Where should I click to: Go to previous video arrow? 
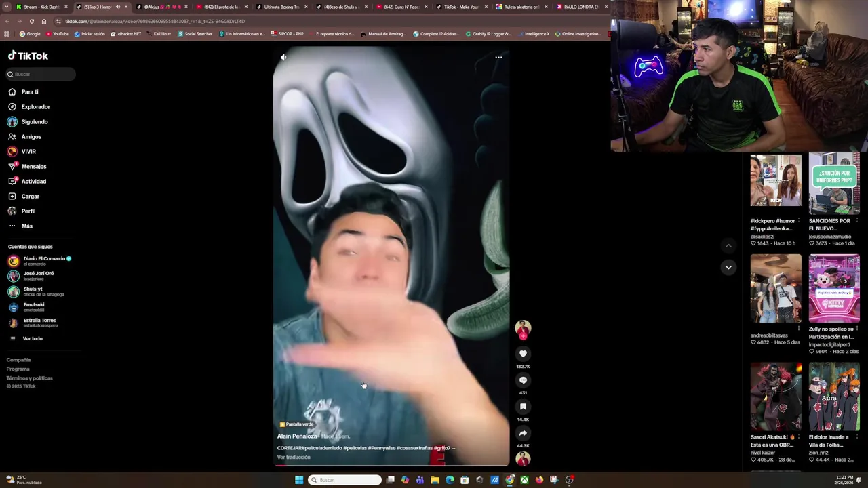pyautogui.click(x=728, y=246)
